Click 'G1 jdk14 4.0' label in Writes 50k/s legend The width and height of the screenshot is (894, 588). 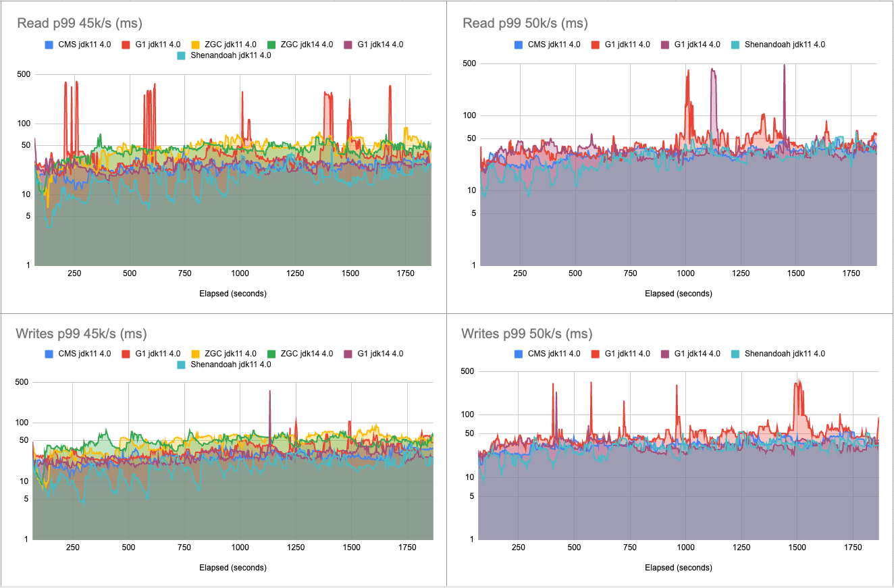pyautogui.click(x=699, y=354)
